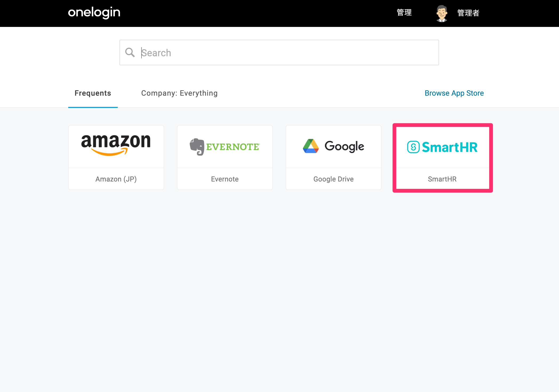This screenshot has height=392, width=559.
Task: Click the Amazon (JP) label
Action: pyautogui.click(x=116, y=179)
